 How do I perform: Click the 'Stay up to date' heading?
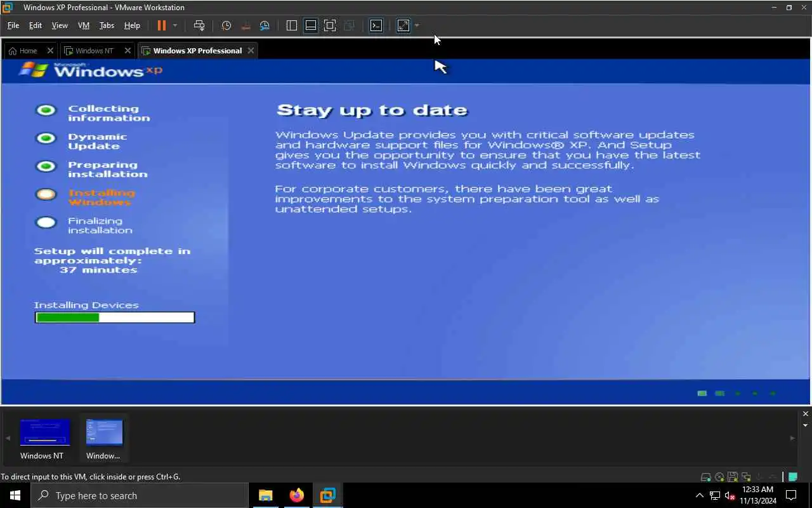372,110
